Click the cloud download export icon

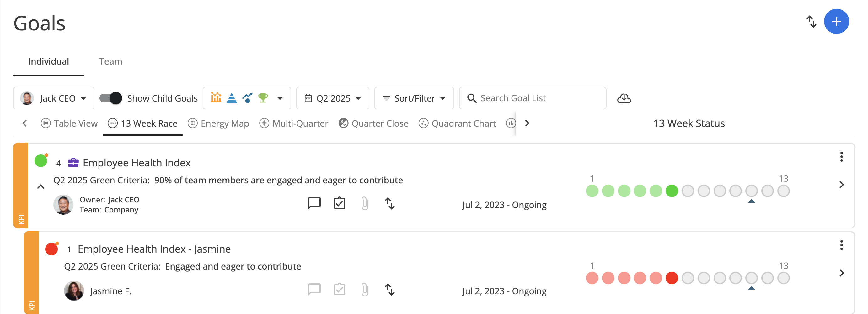624,98
